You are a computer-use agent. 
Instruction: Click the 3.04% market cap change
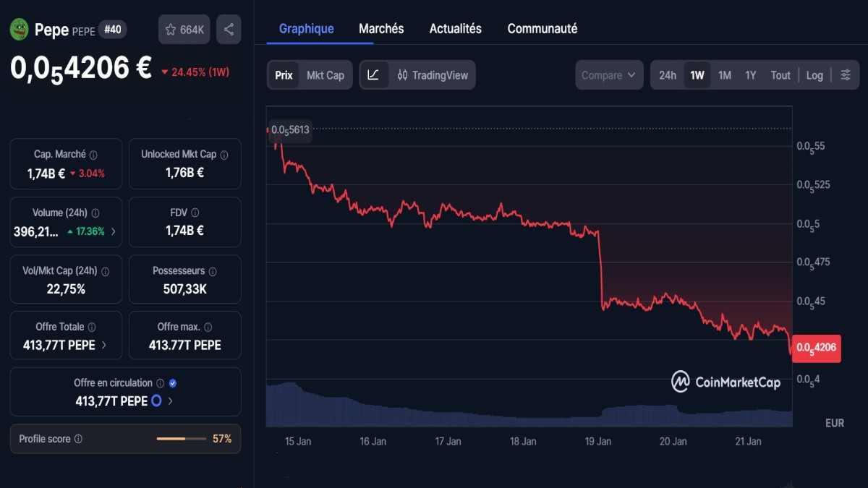[91, 174]
